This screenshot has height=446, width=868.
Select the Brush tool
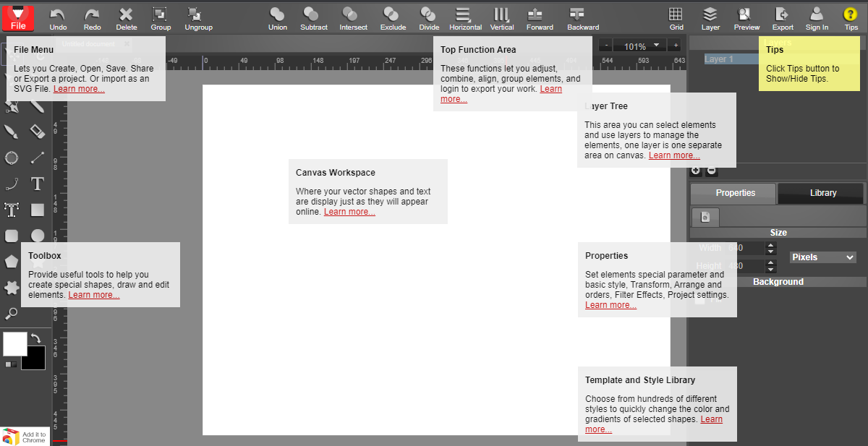click(12, 132)
